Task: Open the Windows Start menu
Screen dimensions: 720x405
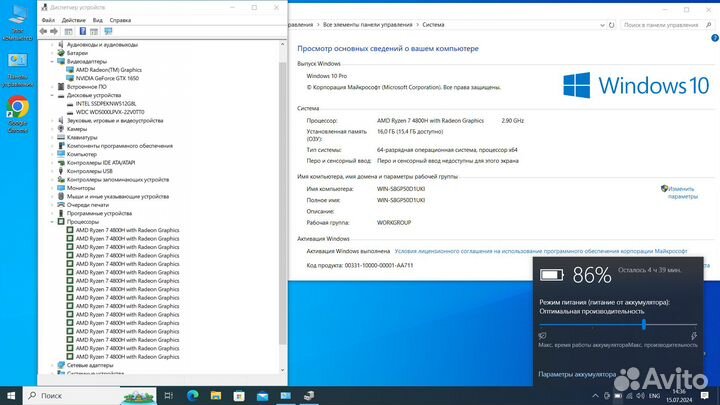Action: 11,395
